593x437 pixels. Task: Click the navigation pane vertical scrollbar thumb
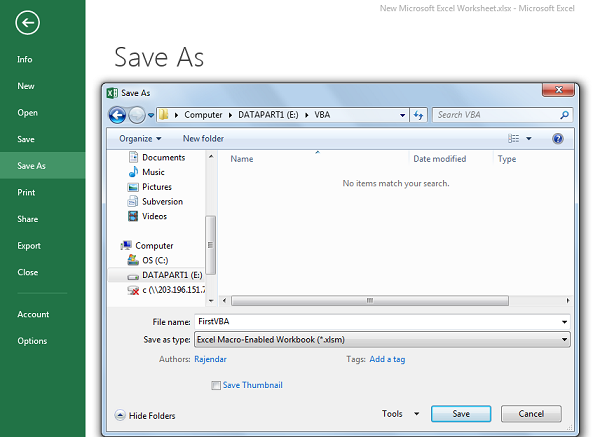pyautogui.click(x=211, y=245)
